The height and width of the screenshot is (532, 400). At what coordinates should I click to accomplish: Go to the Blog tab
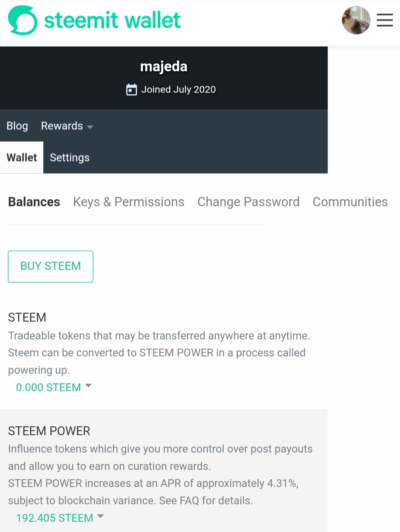(x=17, y=126)
